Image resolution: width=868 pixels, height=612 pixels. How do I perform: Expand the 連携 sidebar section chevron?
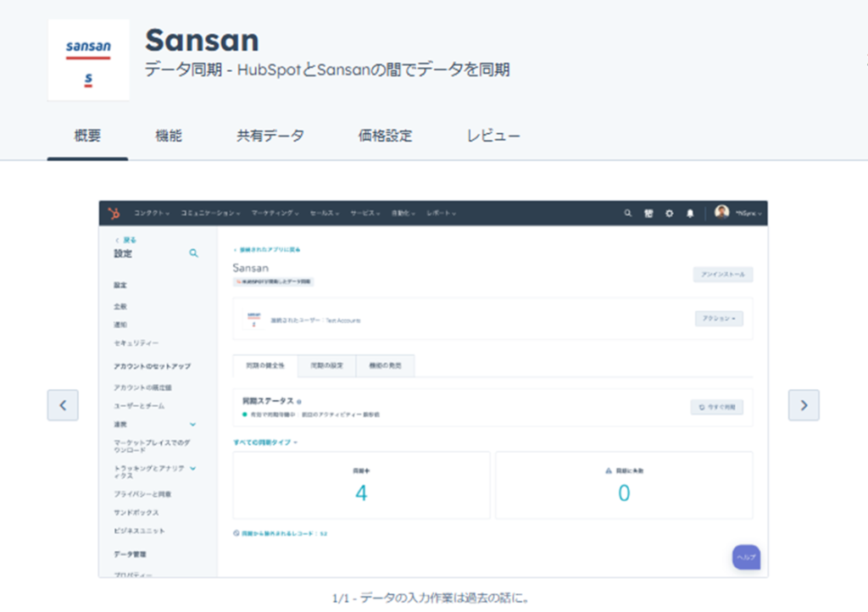click(192, 425)
